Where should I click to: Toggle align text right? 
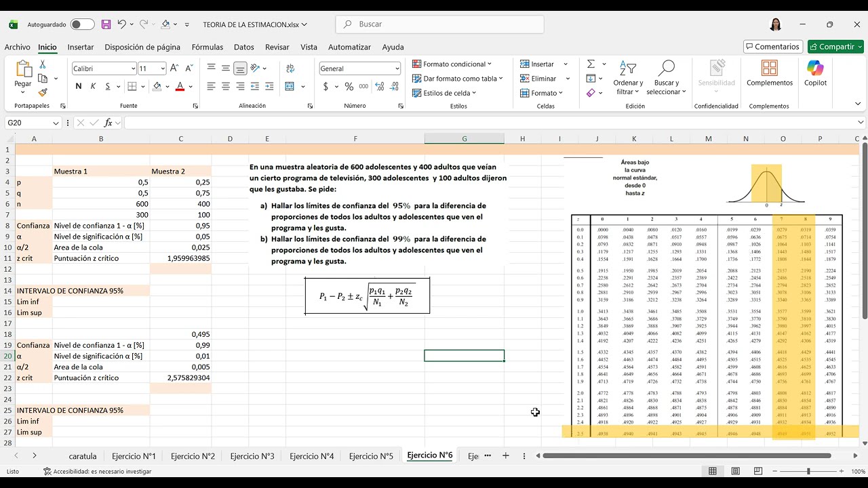tap(240, 86)
